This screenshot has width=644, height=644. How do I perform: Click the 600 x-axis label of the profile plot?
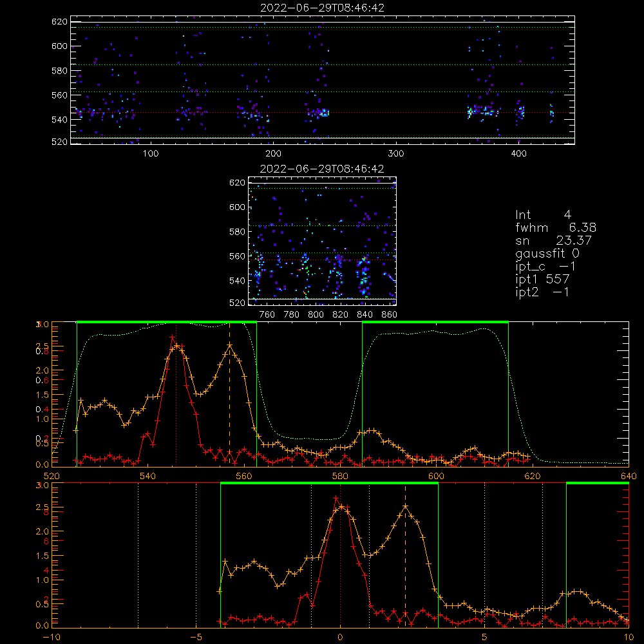point(436,477)
